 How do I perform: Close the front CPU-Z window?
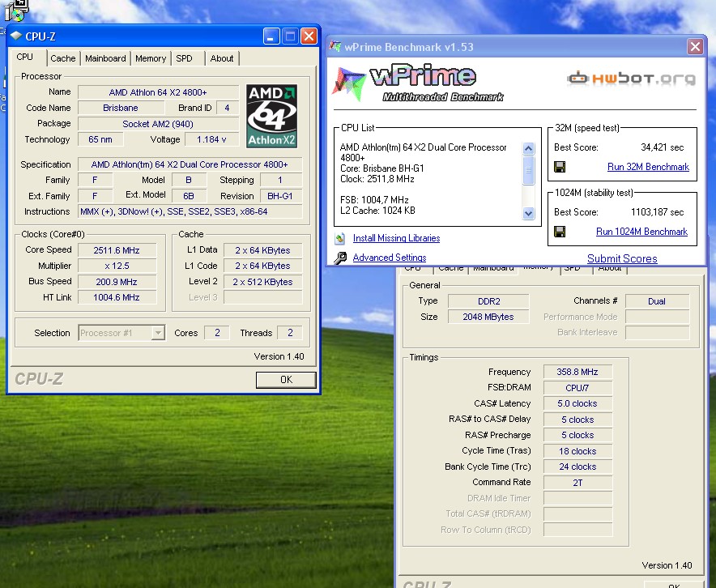point(309,36)
